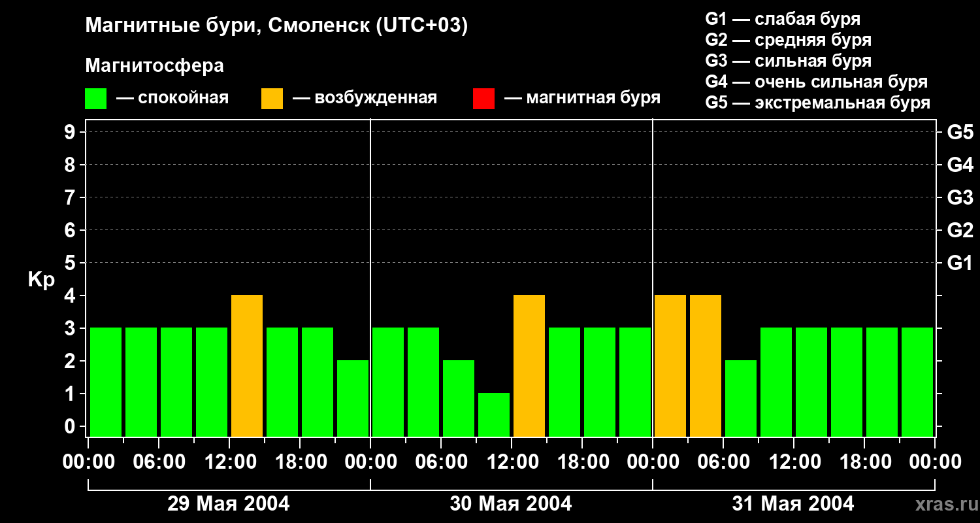Click the '06:00' time label above 29 Мая
The width and height of the screenshot is (980, 523).
[159, 462]
